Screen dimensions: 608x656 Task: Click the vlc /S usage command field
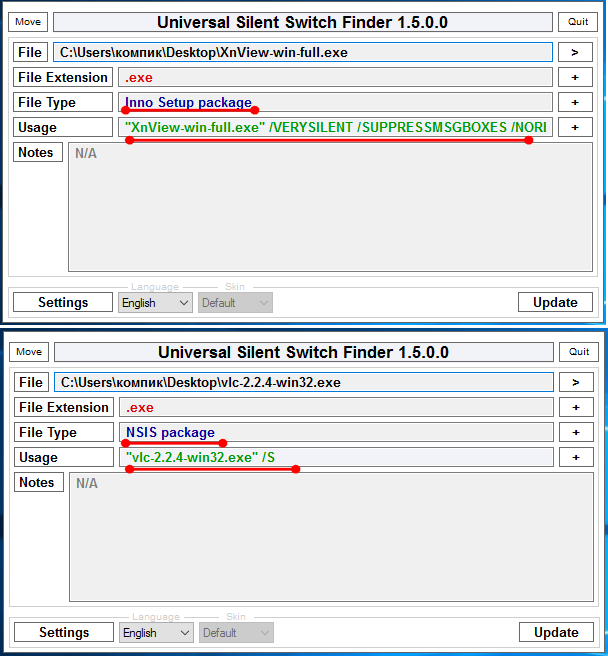click(336, 457)
